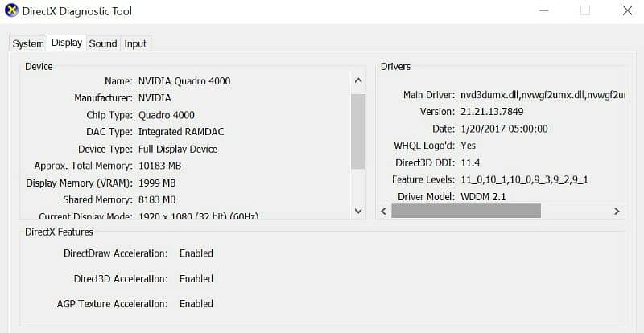Click the Direct3D Acceleration Enabled value
Viewport: 644px width, 333px height.
[x=196, y=279]
